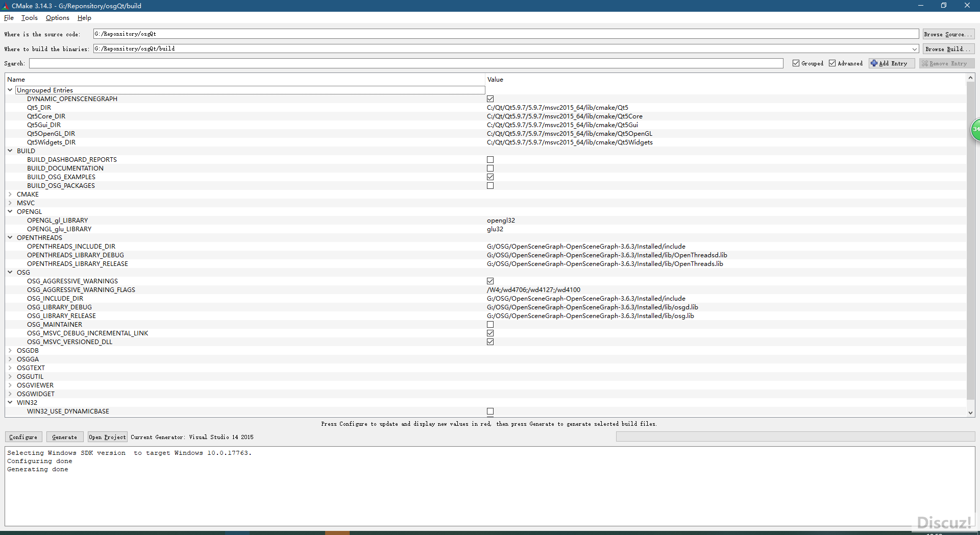Collapse the OPENGL group
980x535 pixels.
coord(10,211)
